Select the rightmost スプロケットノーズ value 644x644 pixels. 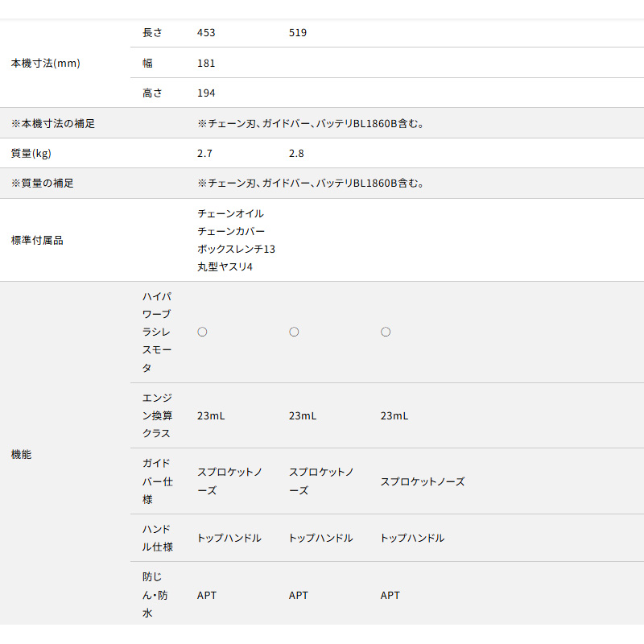pyautogui.click(x=422, y=481)
